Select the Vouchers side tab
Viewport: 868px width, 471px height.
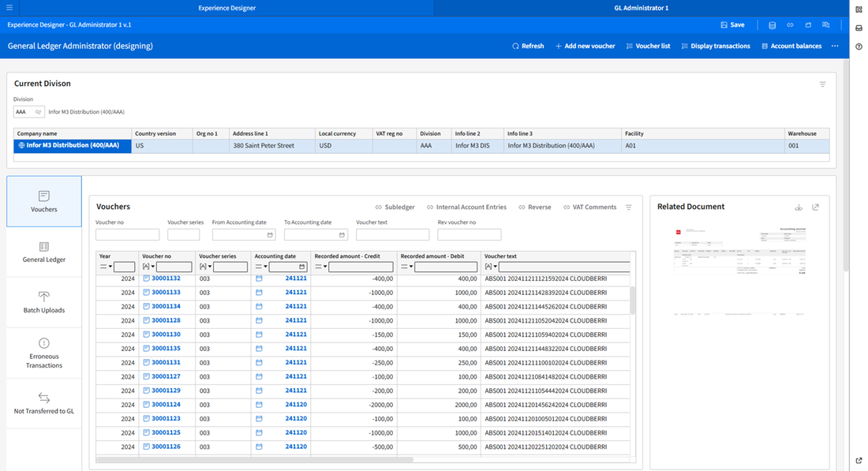point(44,201)
